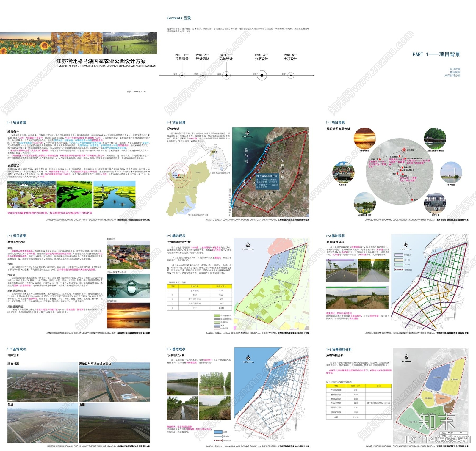Open the green meadow banner photo
476x451 pixels.
click(x=130, y=43)
